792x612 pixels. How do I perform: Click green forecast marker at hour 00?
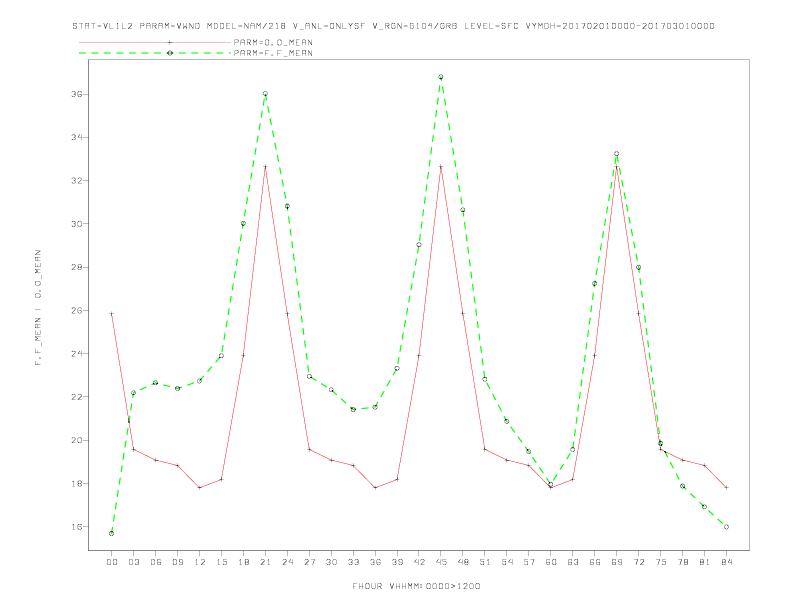pos(112,533)
